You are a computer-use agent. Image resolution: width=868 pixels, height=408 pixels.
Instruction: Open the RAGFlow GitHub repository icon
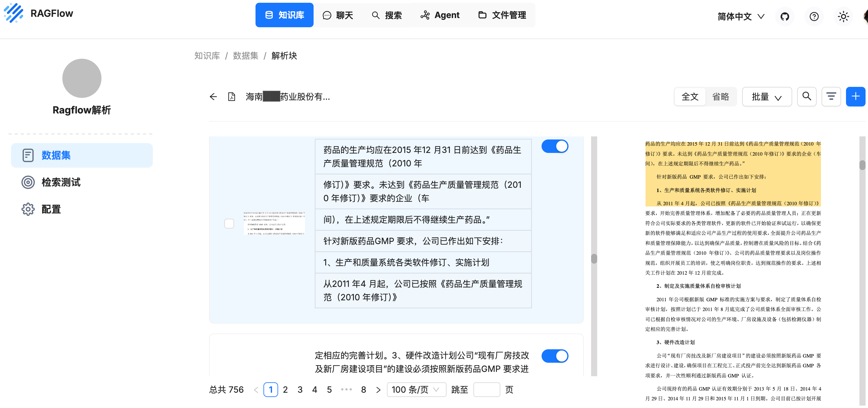coord(785,16)
